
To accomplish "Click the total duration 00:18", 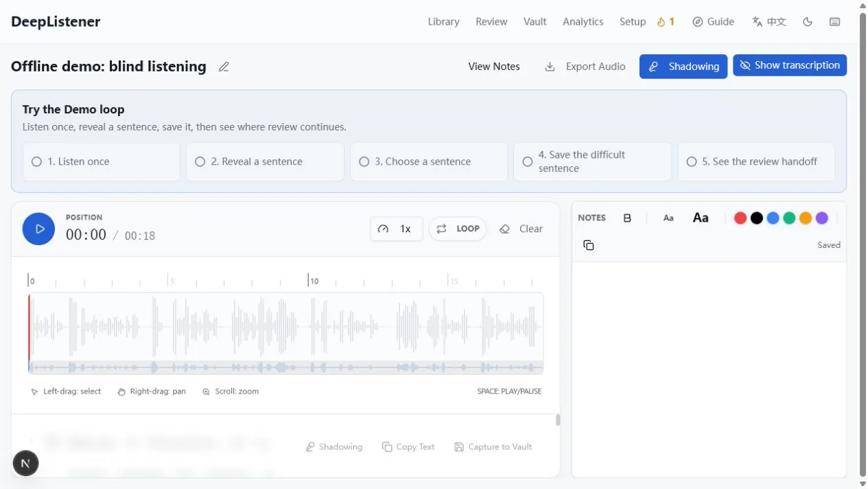I will click(140, 236).
